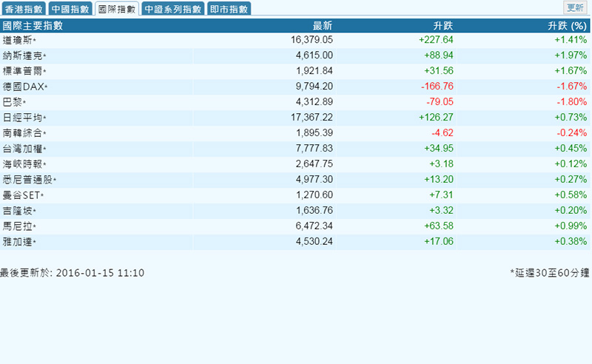Click the Korea value 1,895.39

(314, 132)
